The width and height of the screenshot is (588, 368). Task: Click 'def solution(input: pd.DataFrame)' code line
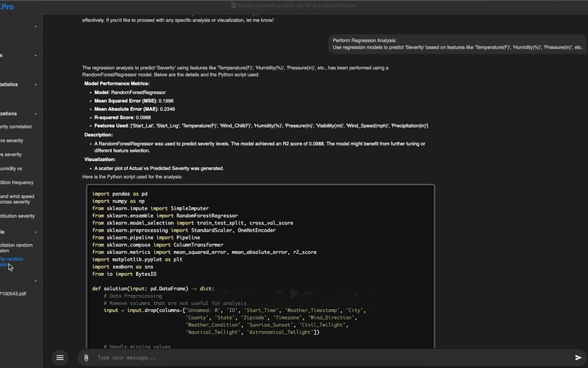tap(153, 289)
